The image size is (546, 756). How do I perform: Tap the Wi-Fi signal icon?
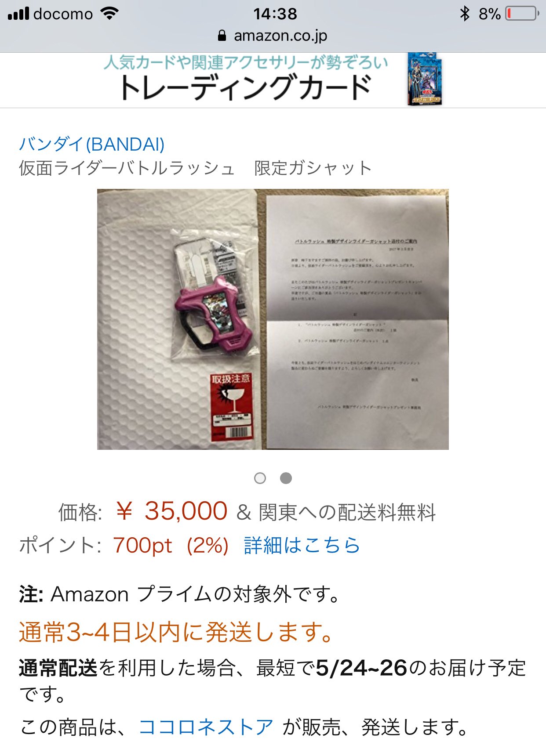coord(109,13)
